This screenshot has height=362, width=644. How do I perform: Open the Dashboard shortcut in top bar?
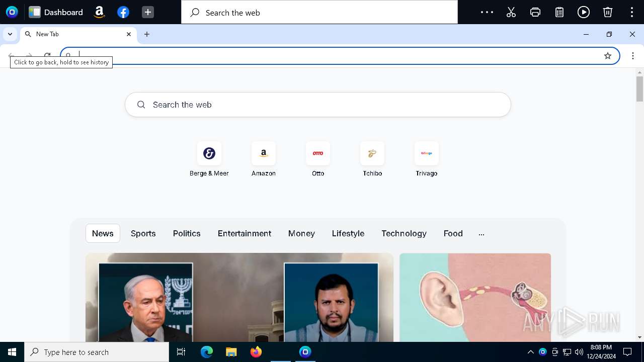[56, 12]
